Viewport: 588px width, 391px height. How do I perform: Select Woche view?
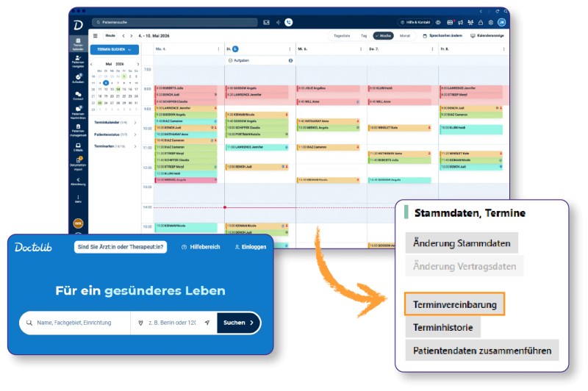pos(383,36)
